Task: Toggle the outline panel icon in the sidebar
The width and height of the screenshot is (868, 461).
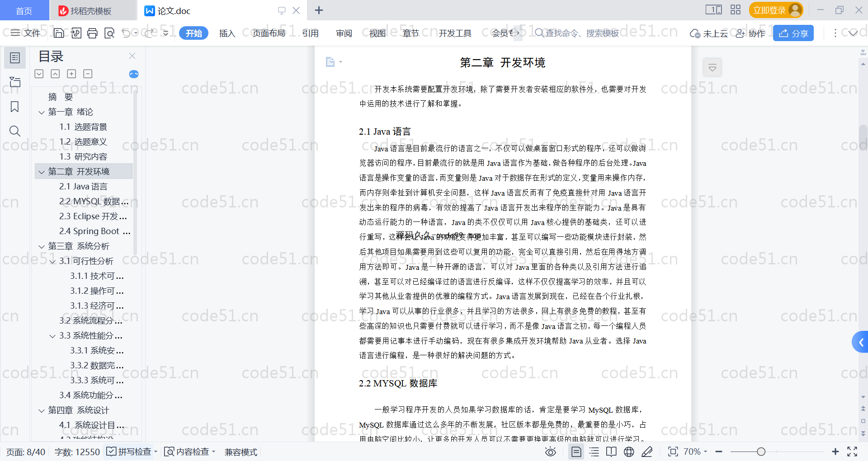Action: pos(14,58)
